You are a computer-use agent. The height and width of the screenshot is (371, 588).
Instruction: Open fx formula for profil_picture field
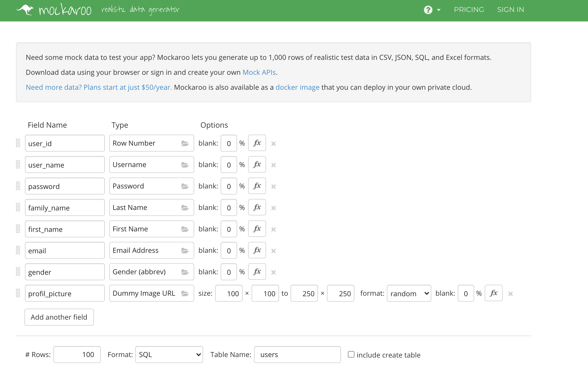click(x=493, y=293)
